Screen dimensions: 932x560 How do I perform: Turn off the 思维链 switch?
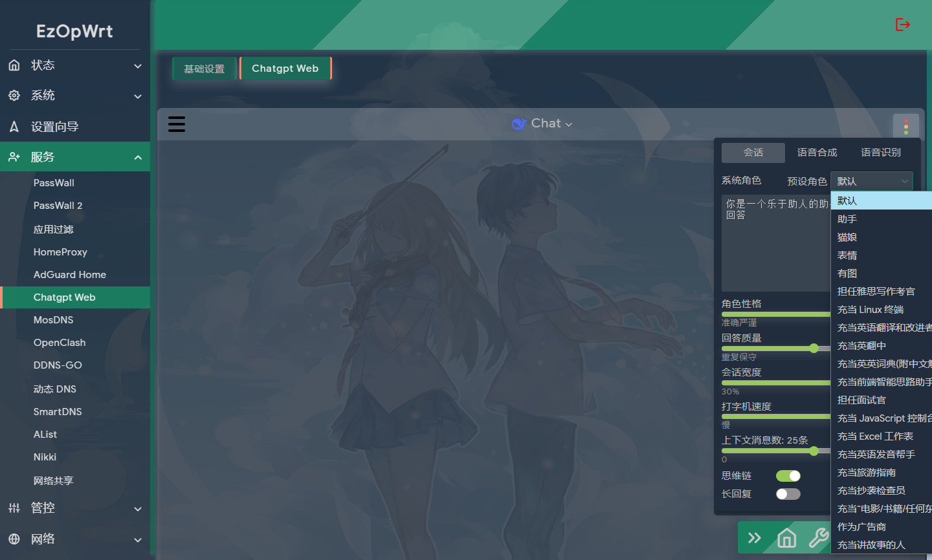788,476
